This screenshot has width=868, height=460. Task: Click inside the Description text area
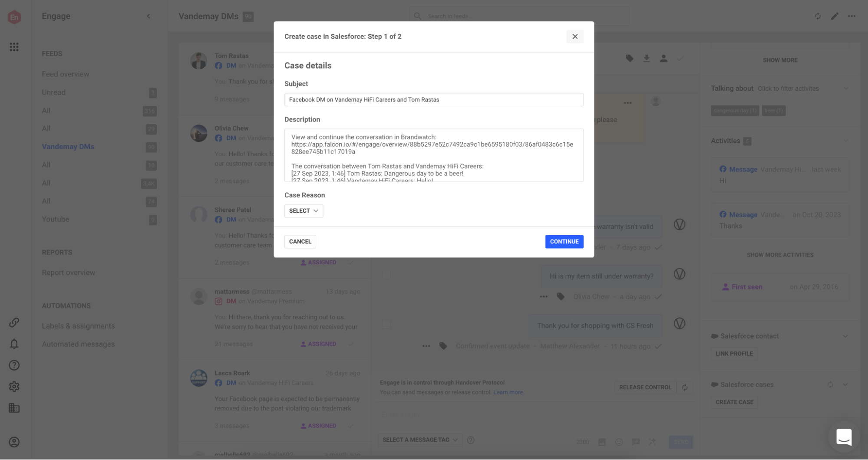tap(433, 155)
